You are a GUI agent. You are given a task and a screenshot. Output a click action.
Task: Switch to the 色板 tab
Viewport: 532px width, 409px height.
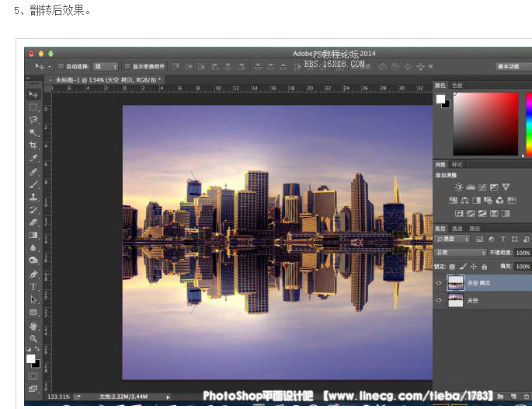click(457, 85)
